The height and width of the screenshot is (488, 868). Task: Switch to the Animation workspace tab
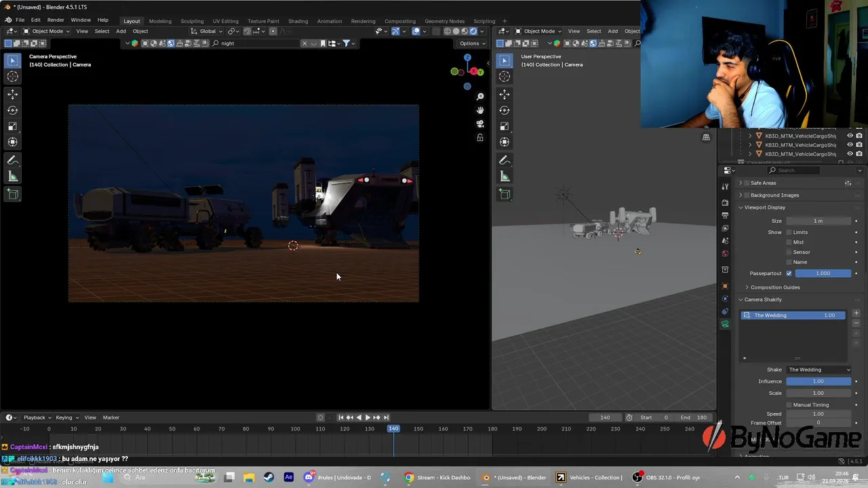[x=330, y=21]
